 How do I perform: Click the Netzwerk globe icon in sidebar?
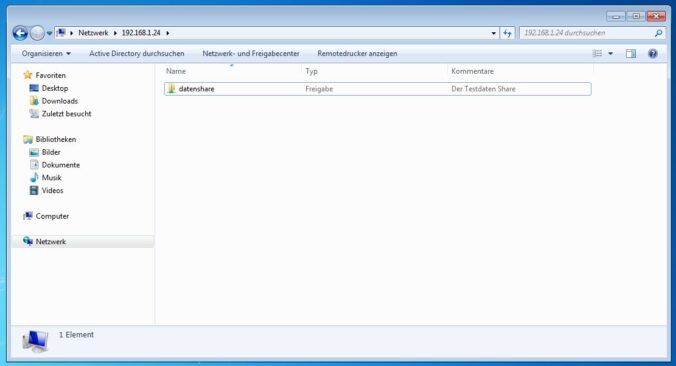pos(28,241)
